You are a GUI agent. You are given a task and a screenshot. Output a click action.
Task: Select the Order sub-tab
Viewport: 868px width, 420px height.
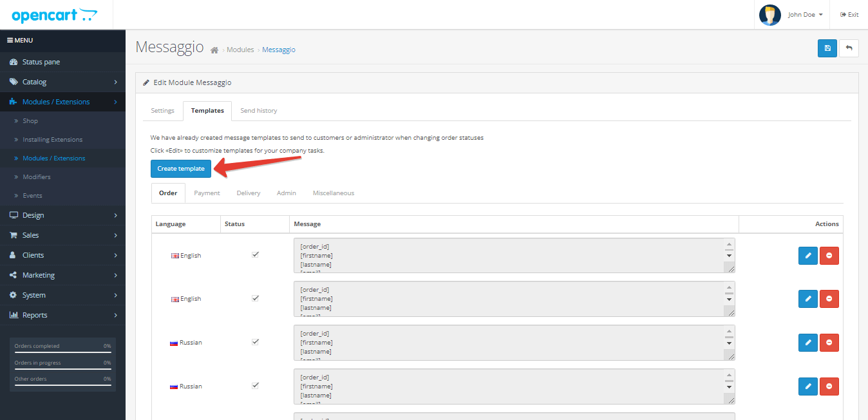168,193
